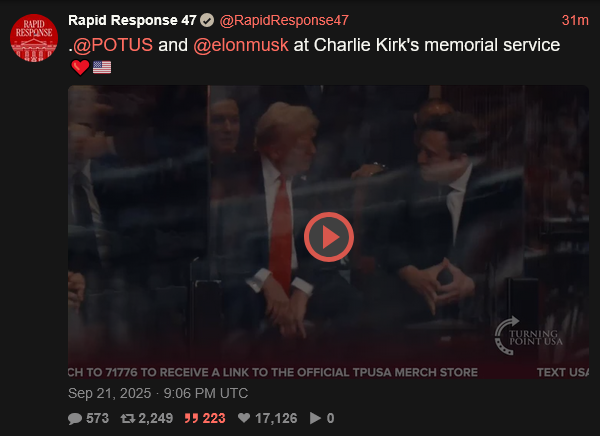Click the retweet arrows icon
This screenshot has height=436, width=600.
[x=128, y=418]
